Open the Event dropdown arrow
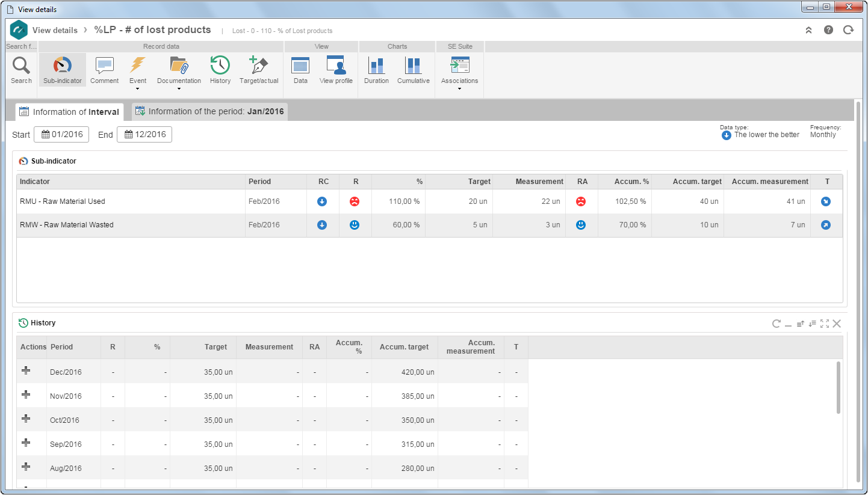This screenshot has width=868, height=495. pos(137,89)
